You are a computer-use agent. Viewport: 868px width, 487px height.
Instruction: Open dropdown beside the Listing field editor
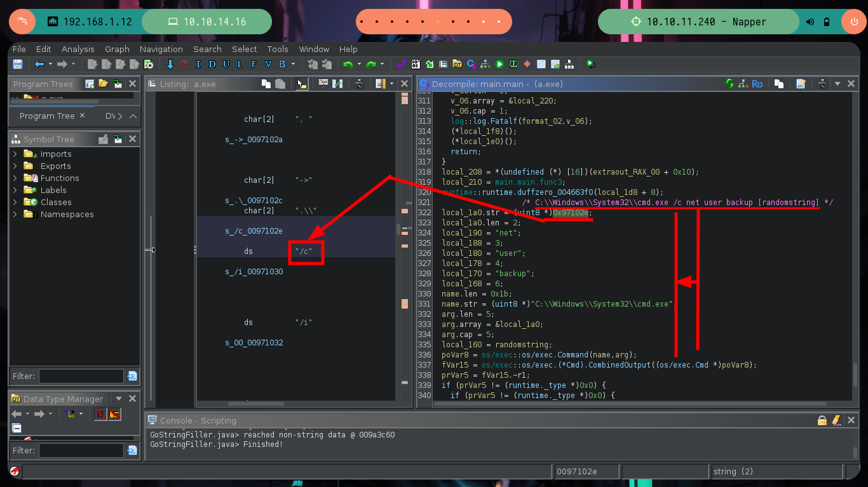[391, 83]
